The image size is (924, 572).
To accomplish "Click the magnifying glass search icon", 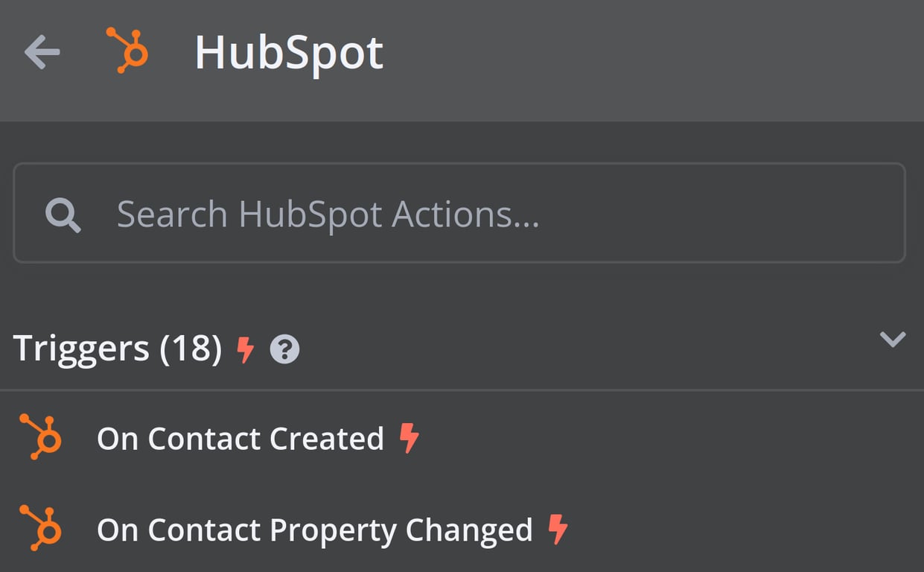I will tap(63, 214).
